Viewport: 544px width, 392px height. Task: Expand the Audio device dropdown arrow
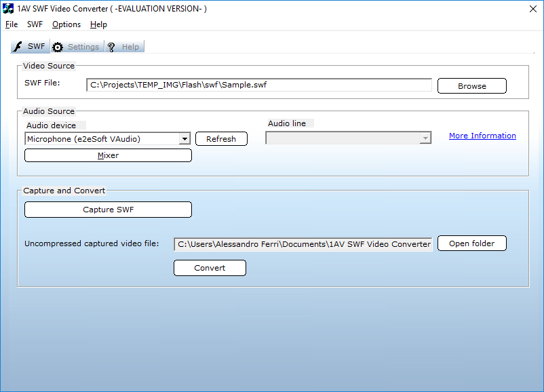coord(184,139)
